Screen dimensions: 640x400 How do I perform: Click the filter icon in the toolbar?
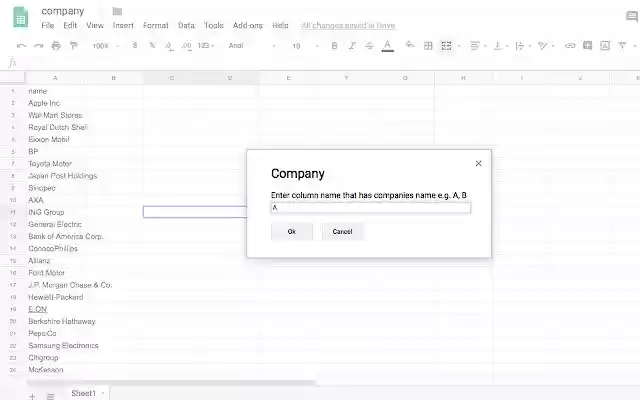[622, 46]
